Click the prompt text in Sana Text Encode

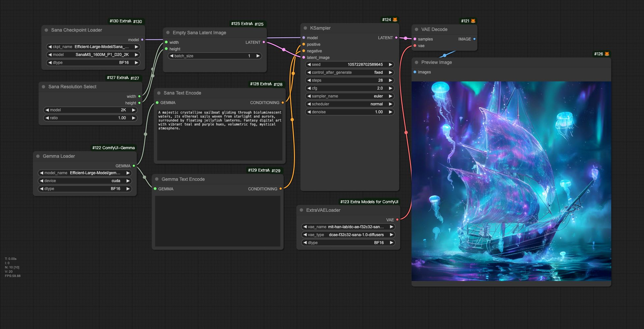pyautogui.click(x=220, y=121)
